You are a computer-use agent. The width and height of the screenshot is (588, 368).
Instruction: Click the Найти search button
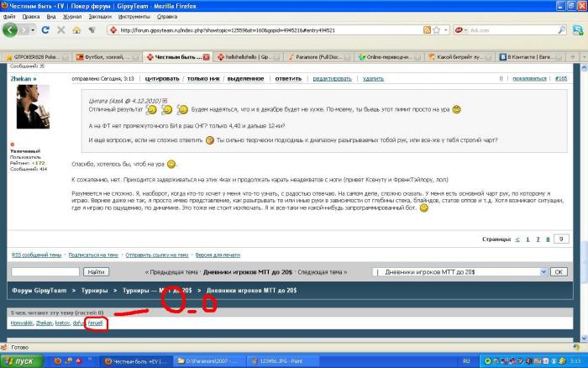pyautogui.click(x=96, y=272)
